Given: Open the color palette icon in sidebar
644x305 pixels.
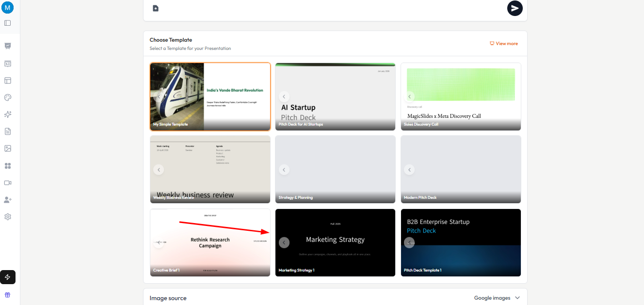Looking at the screenshot, I should point(8,97).
